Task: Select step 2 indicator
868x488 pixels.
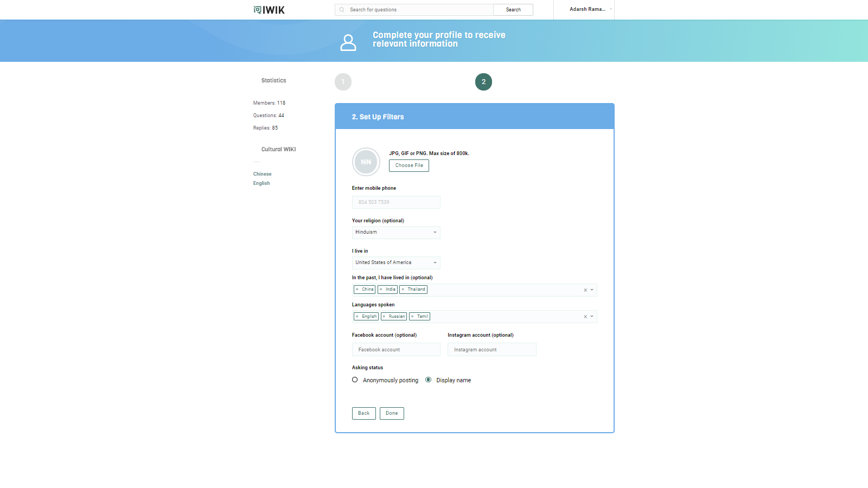Action: tap(483, 82)
